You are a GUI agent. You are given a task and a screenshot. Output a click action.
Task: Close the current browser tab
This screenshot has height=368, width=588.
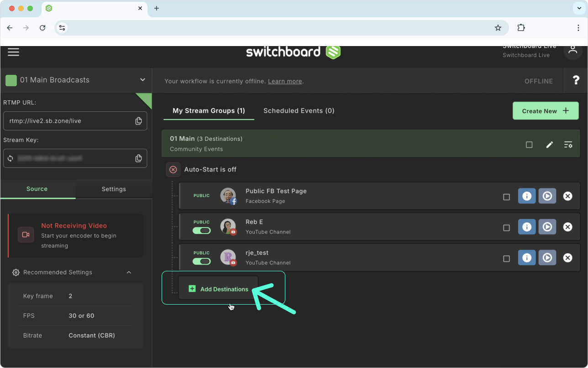(x=140, y=8)
